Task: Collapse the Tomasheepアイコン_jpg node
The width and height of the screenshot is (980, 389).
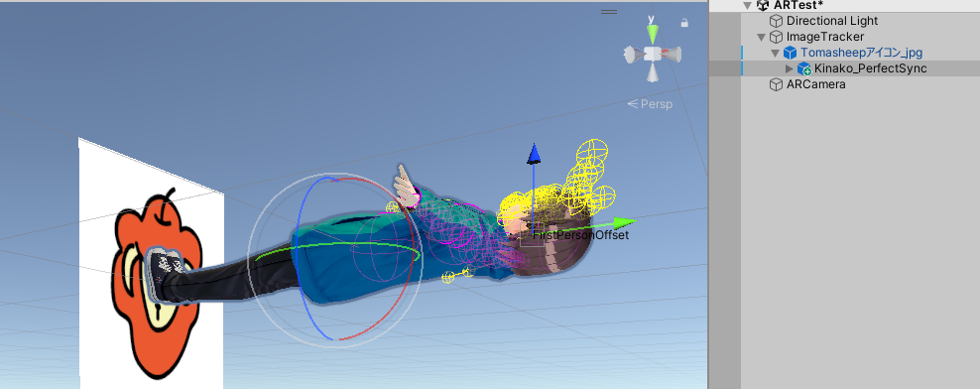Action: [775, 54]
